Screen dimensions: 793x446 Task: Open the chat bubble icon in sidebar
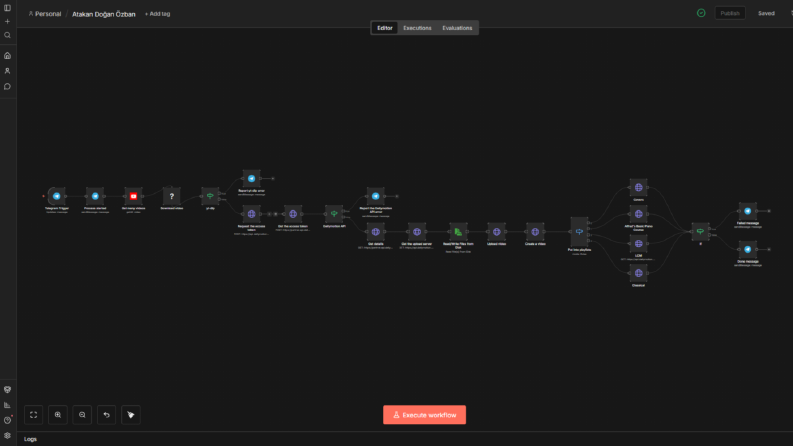click(x=8, y=86)
